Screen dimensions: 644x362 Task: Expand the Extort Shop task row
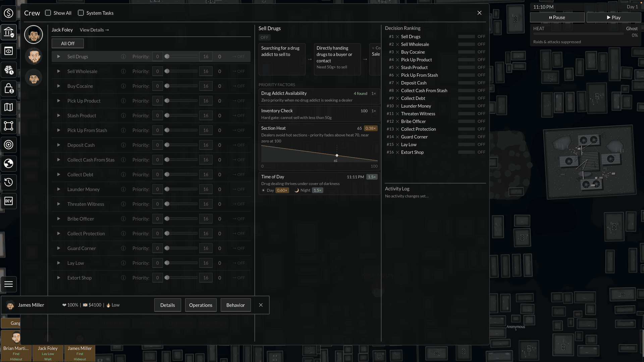coord(59,278)
